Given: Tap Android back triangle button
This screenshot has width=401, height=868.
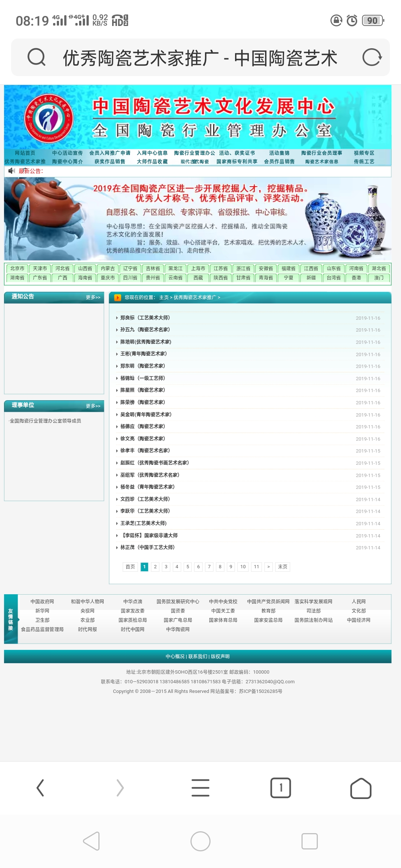Looking at the screenshot, I should [91, 841].
